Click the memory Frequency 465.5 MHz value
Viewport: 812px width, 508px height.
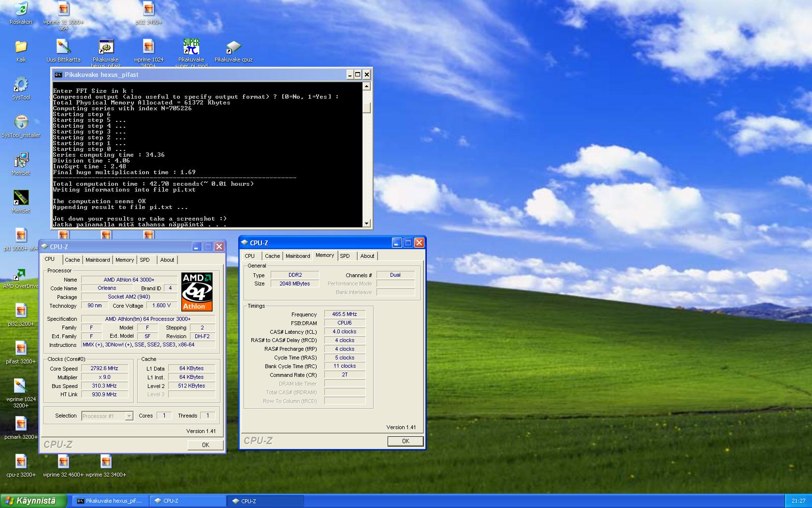[345, 314]
